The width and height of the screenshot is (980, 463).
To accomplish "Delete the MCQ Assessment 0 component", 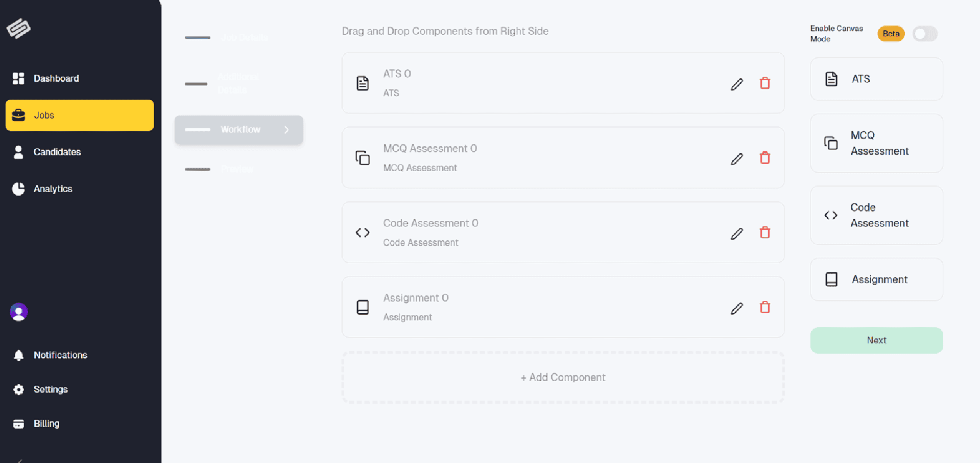I will click(x=764, y=158).
